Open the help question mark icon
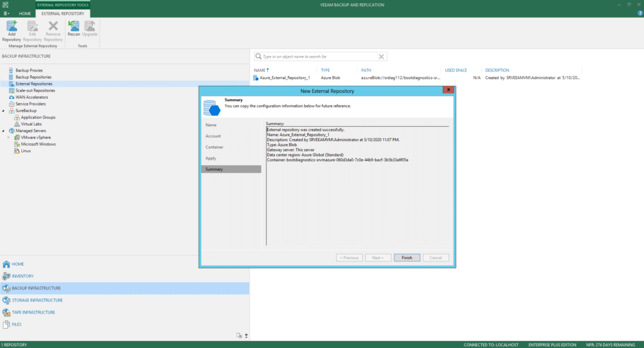Image resolution: width=644 pixels, height=348 pixels. tap(640, 13)
